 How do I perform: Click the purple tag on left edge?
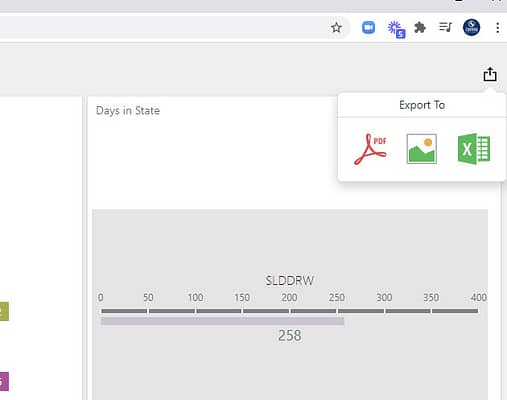[x=4, y=381]
